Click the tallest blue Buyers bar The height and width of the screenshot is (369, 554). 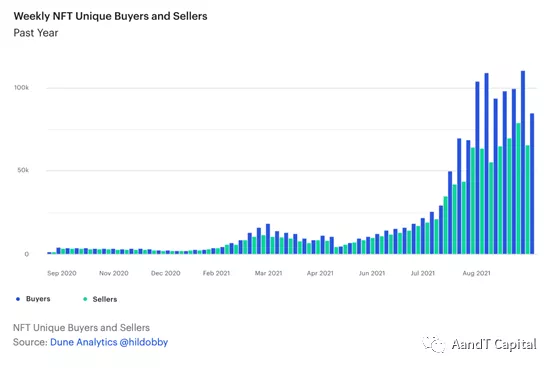tap(523, 162)
